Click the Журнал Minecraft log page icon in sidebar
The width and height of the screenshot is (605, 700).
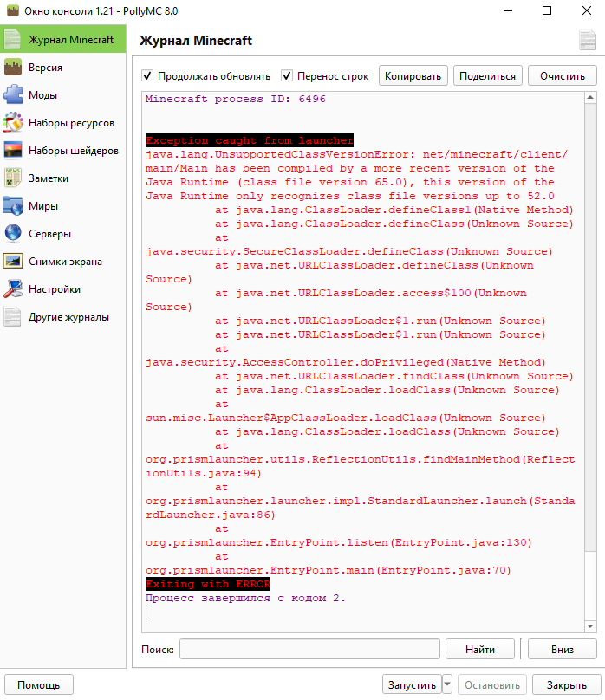tap(12, 39)
